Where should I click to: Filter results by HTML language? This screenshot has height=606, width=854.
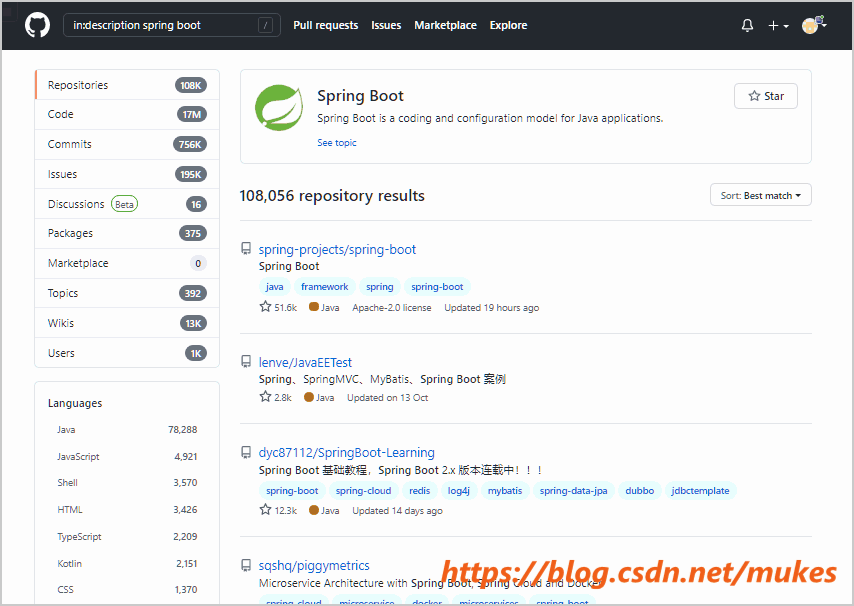(127, 510)
